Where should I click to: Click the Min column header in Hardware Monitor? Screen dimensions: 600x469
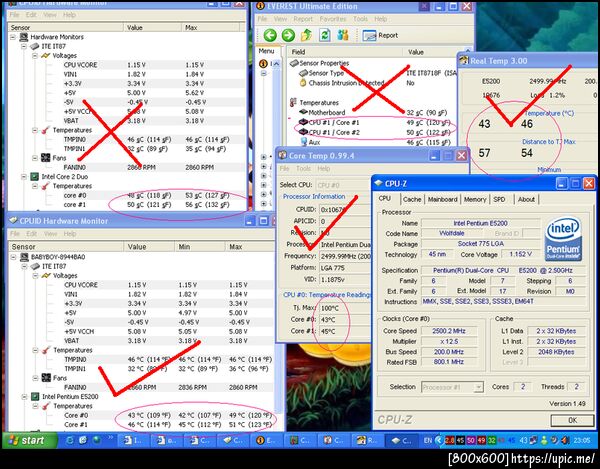[x=200, y=247]
